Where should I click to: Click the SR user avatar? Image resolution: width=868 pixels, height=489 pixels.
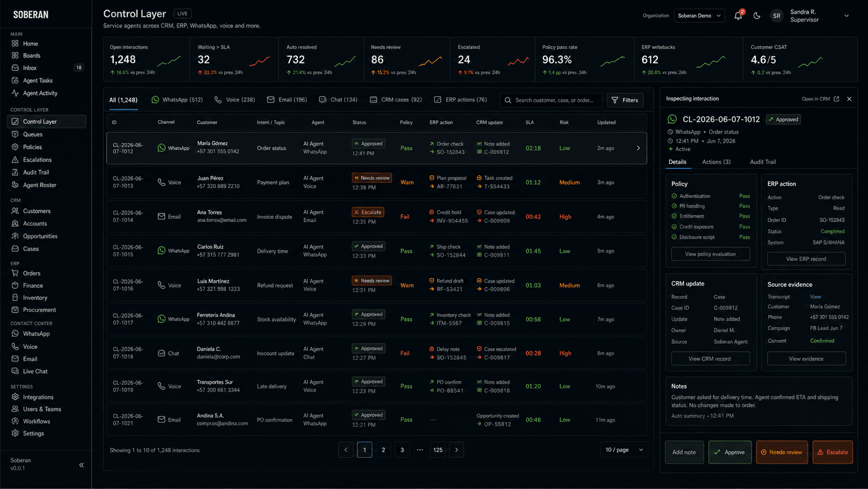pyautogui.click(x=777, y=16)
